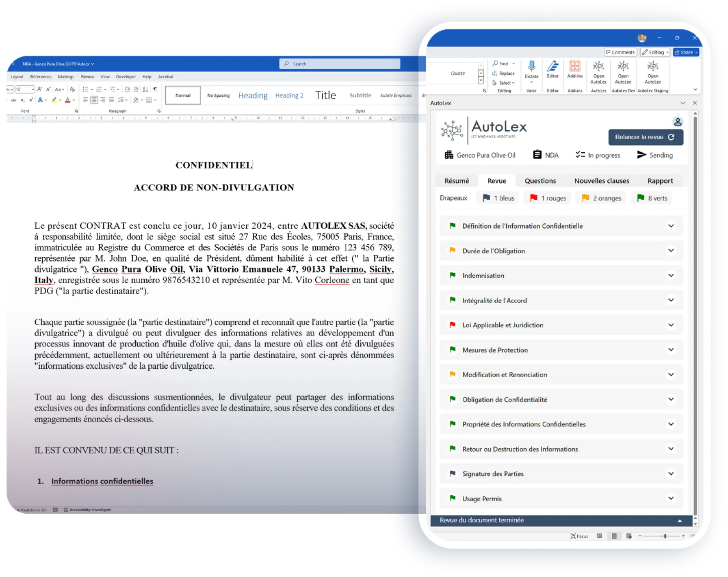The height and width of the screenshot is (577, 728).
Task: Click the strikethrough icon
Action: (13, 100)
